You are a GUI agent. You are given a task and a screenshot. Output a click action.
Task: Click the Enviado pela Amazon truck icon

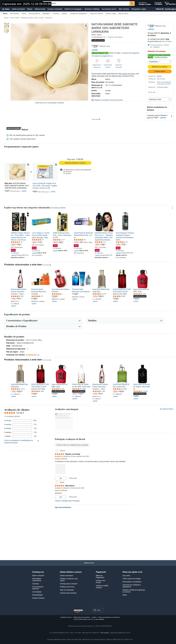(108, 61)
